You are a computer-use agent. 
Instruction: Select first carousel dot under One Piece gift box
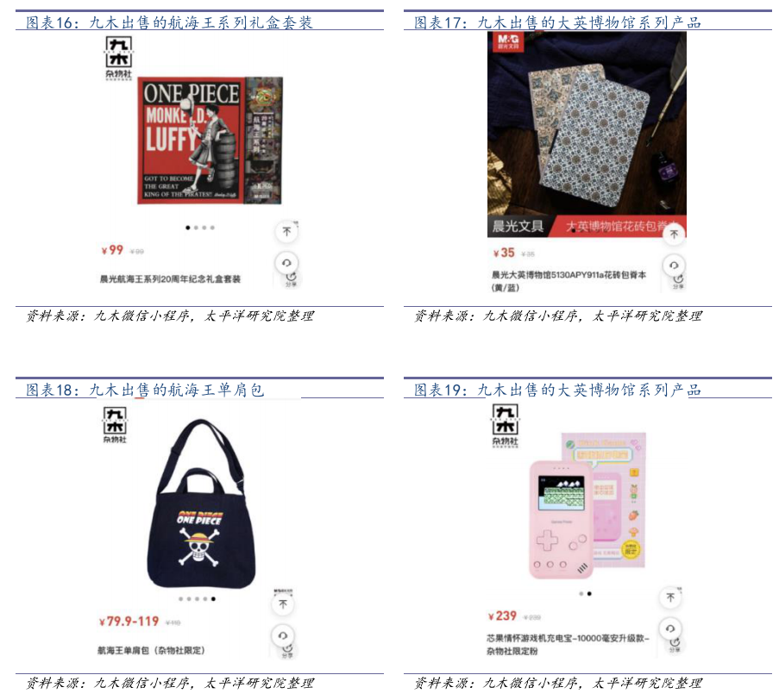coord(188,228)
